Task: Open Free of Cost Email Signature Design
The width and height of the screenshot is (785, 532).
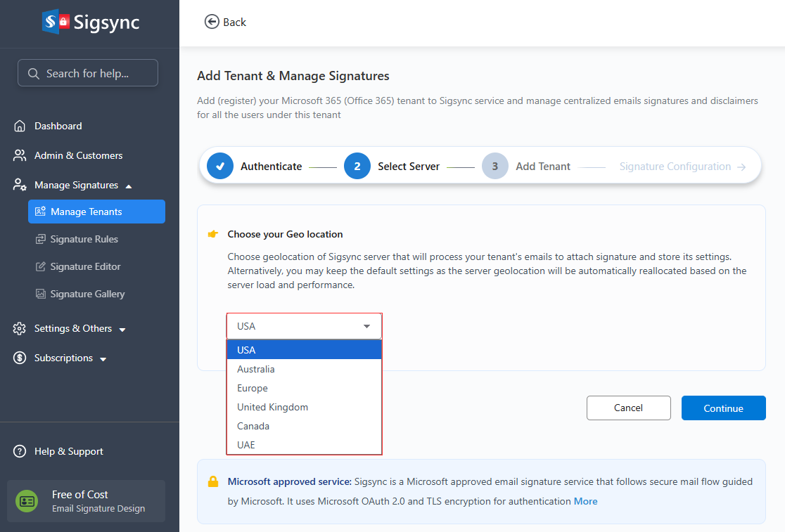Action: point(86,501)
